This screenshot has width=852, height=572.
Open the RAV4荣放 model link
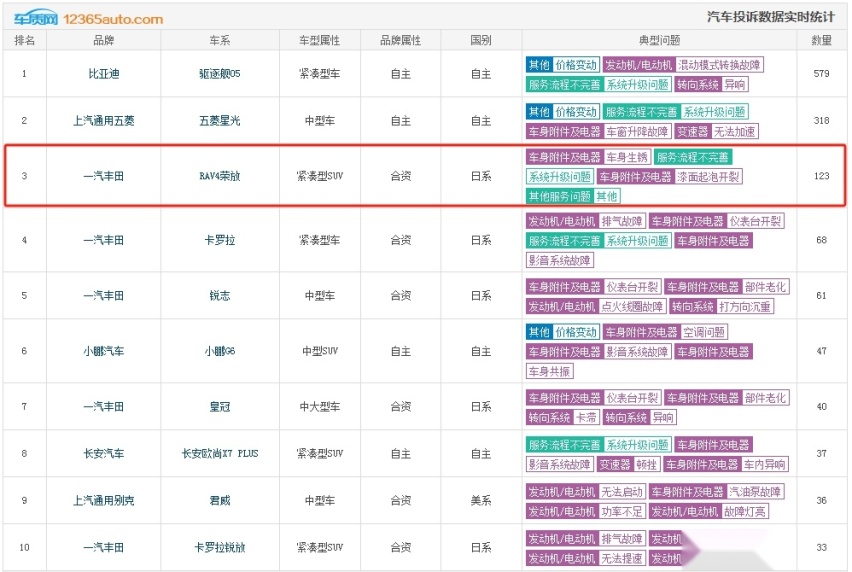(x=220, y=176)
